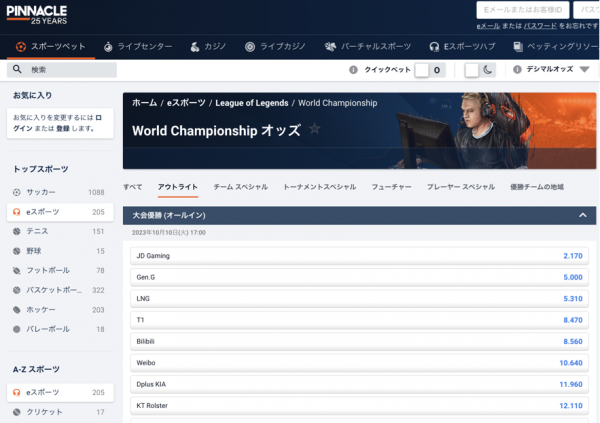The width and height of the screenshot is (600, 423).
Task: Select KT Rolster odds 12.110
Action: pos(359,406)
